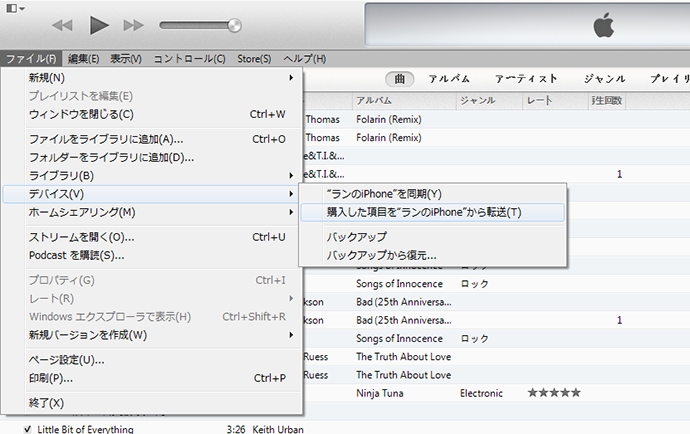Select the Ninja Tuna album cell
Image resolution: width=690 pixels, height=434 pixels.
380,393
